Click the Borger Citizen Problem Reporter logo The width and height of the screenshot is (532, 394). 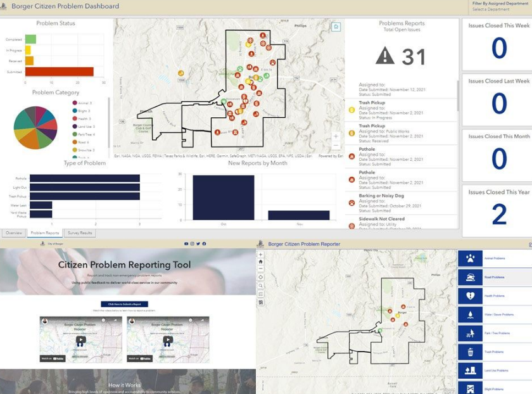click(260, 244)
